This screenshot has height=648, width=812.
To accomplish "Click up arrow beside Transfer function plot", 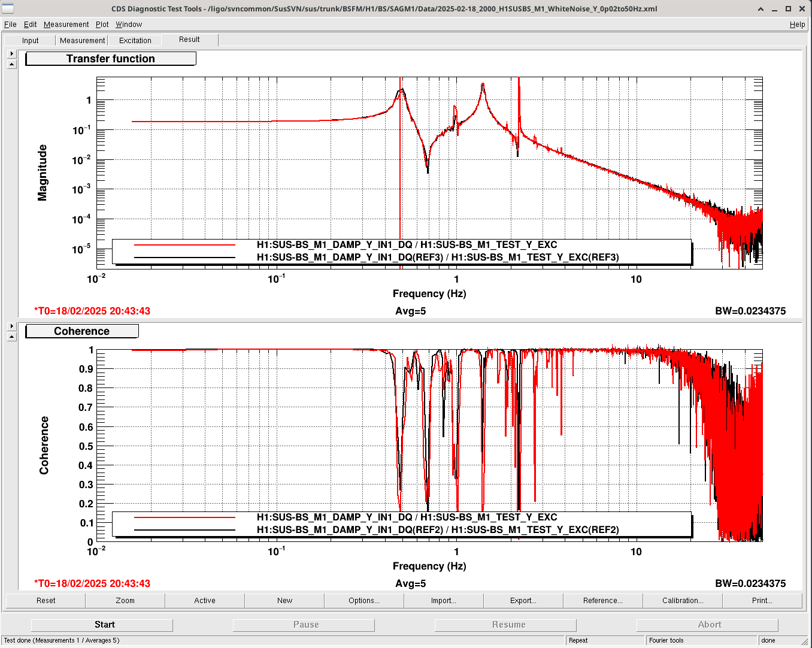I will [x=11, y=64].
